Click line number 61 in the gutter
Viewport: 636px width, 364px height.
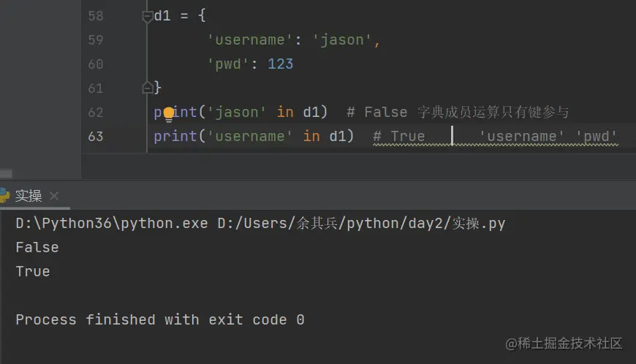(96, 88)
